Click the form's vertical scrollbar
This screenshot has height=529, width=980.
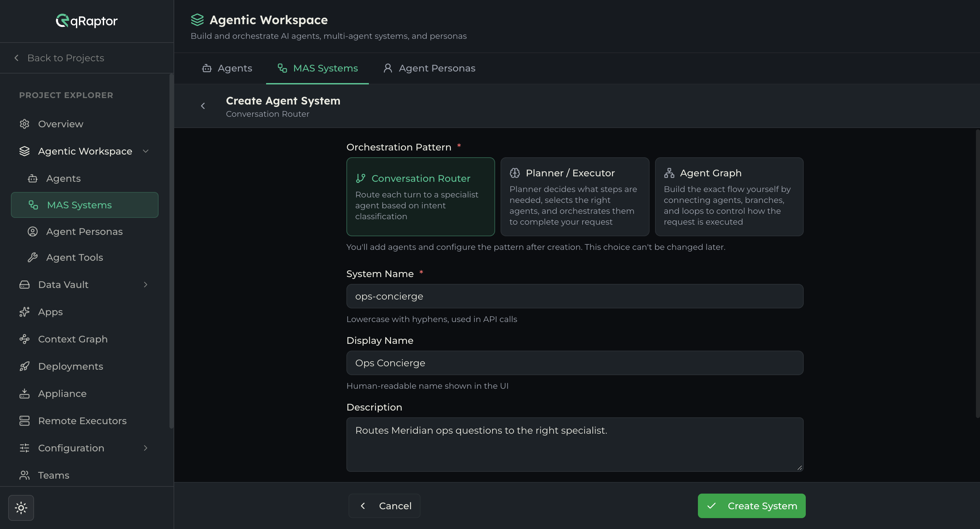point(977,274)
